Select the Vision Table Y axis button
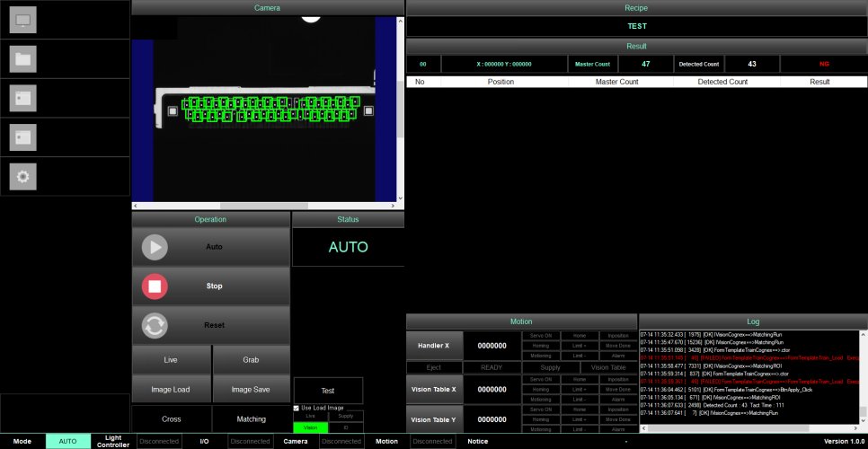This screenshot has width=868, height=449. pos(434,419)
